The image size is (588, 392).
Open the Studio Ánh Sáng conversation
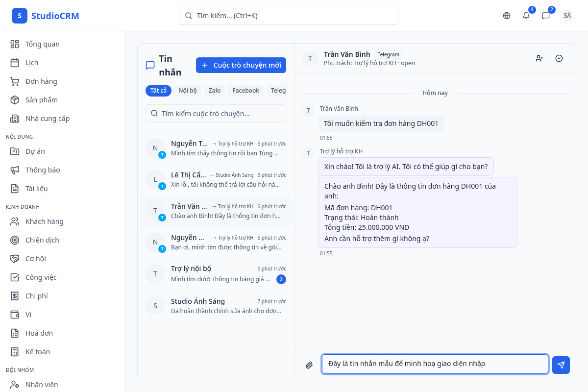(x=216, y=306)
